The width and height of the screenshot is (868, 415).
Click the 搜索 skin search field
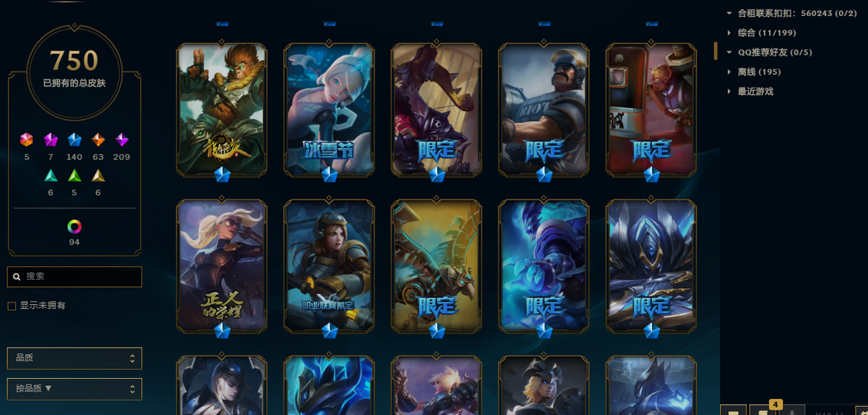[x=74, y=277]
